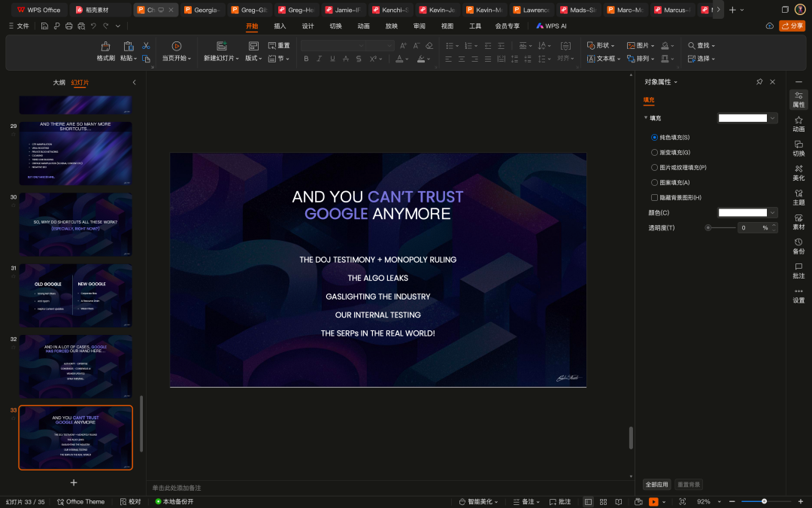Click the fit slide to window icon
Viewport: 812px width, 508px height.
click(683, 502)
